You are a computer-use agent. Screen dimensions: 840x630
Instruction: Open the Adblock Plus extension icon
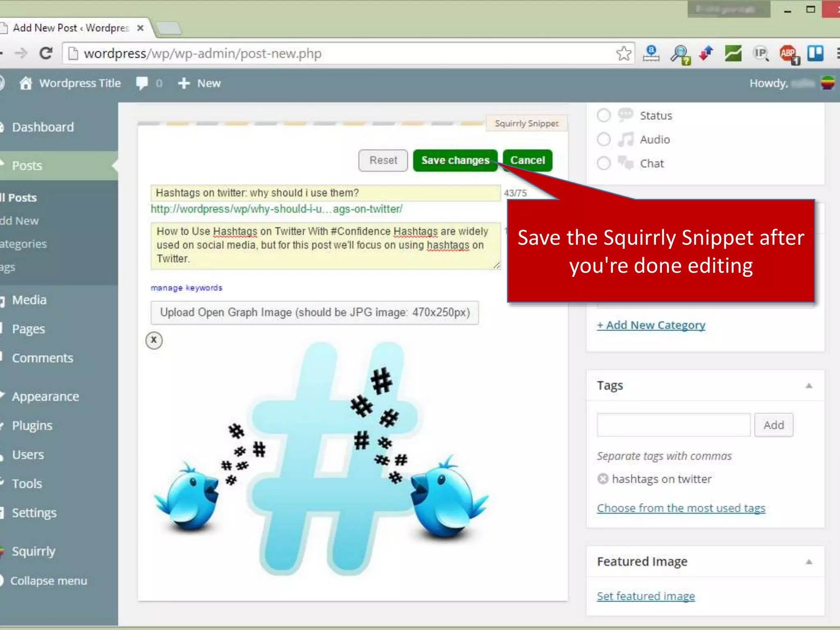tap(789, 54)
